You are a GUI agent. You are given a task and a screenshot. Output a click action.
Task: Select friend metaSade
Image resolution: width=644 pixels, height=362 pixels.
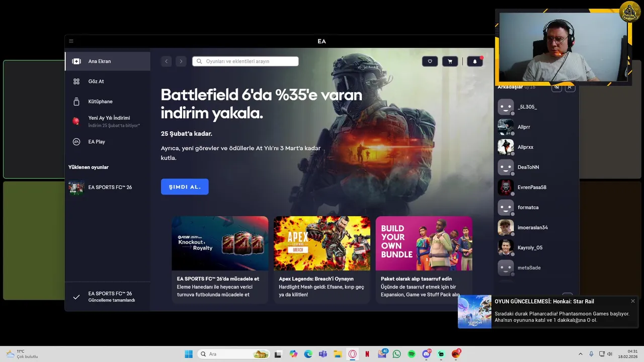(x=536, y=268)
